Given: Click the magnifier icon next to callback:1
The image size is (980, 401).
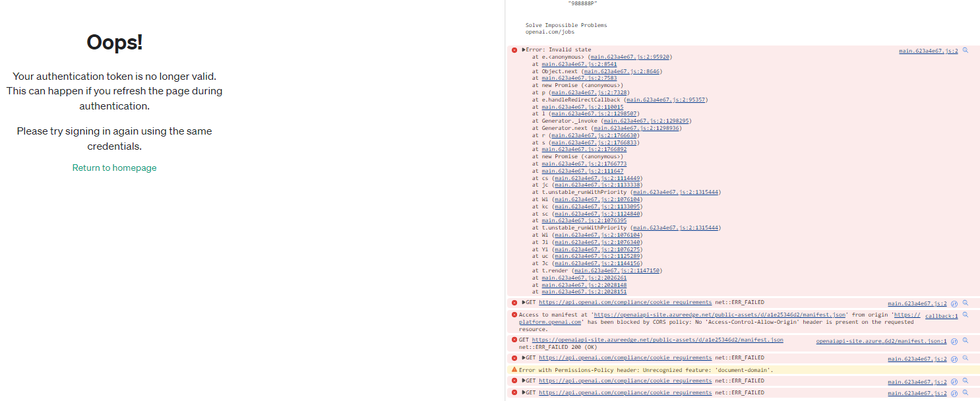Looking at the screenshot, I should pyautogui.click(x=965, y=315).
